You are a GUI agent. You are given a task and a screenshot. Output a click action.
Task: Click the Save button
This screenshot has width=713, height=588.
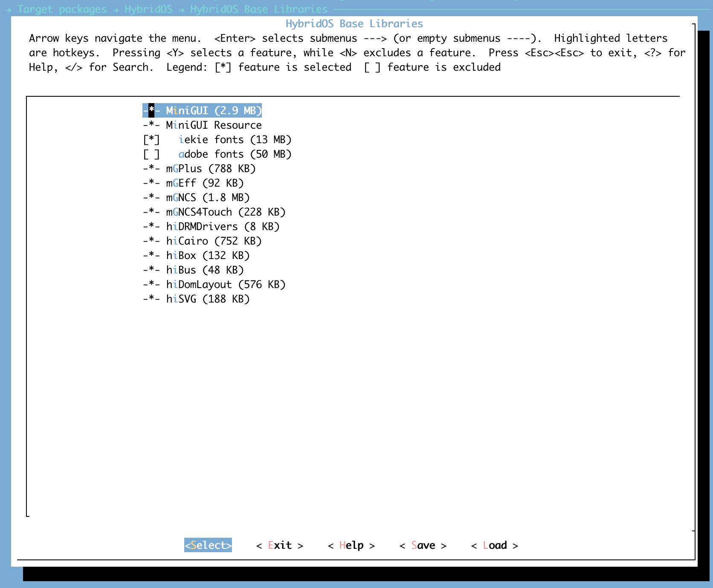423,545
